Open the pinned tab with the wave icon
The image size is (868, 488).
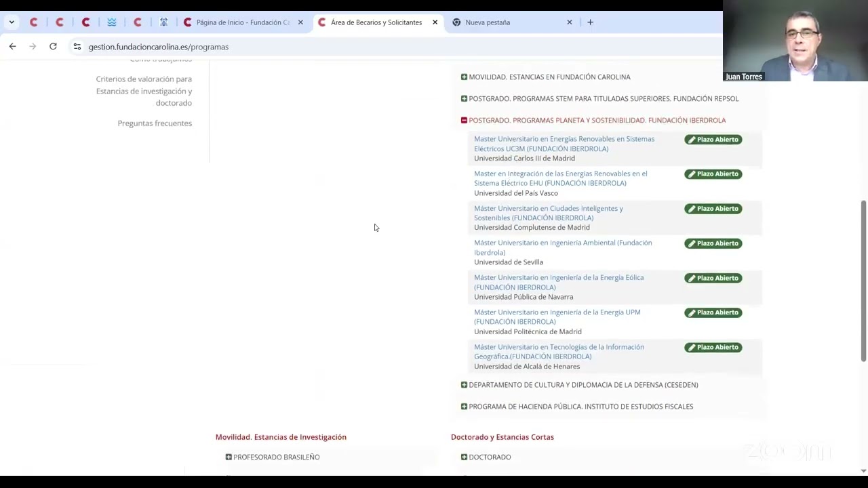112,22
